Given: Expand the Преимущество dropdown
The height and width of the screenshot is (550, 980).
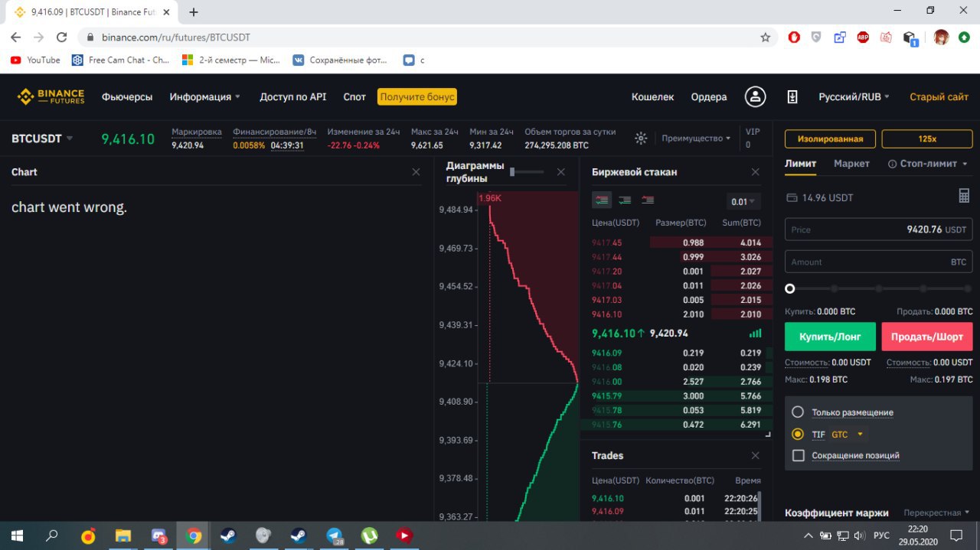Looking at the screenshot, I should point(696,138).
